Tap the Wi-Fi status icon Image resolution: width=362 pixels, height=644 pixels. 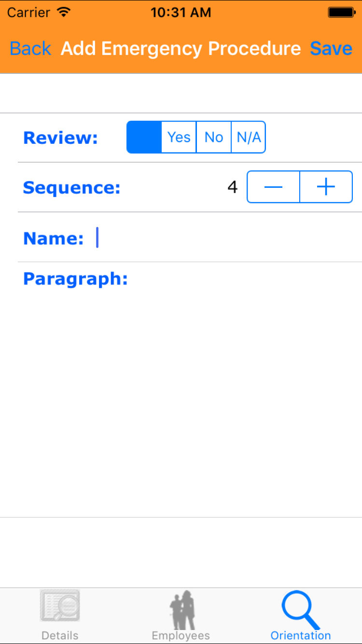coord(63,12)
